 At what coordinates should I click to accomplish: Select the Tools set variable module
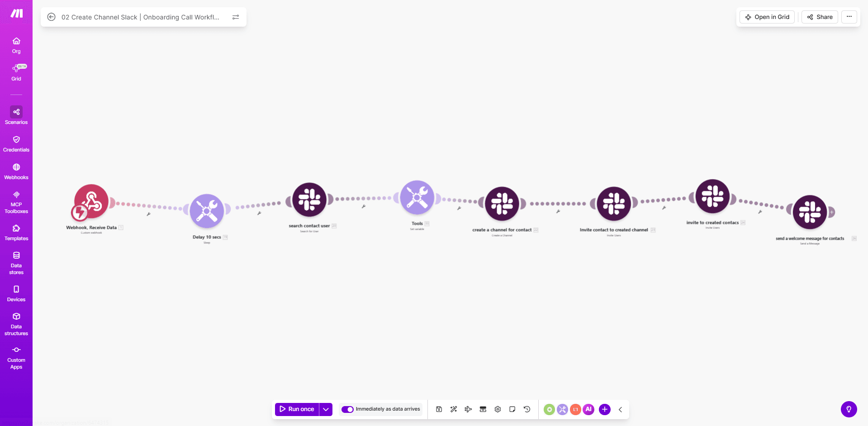(x=417, y=197)
